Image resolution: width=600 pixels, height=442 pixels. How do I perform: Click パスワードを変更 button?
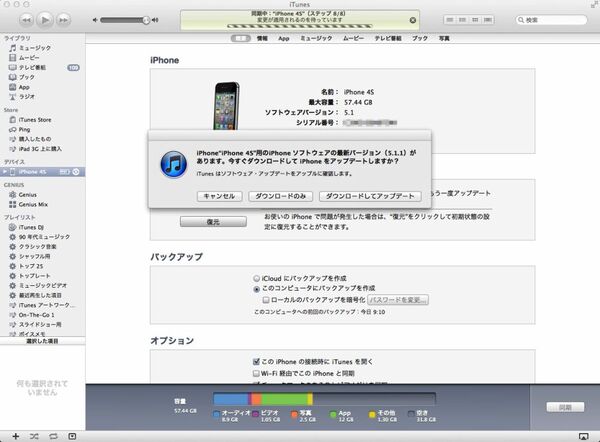pyautogui.click(x=398, y=300)
